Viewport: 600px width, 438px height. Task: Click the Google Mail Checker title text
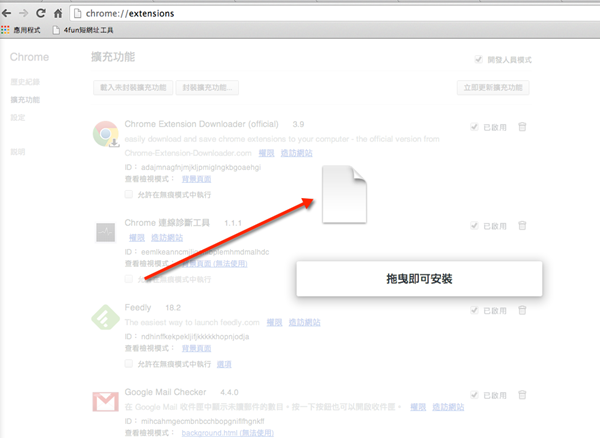165,392
